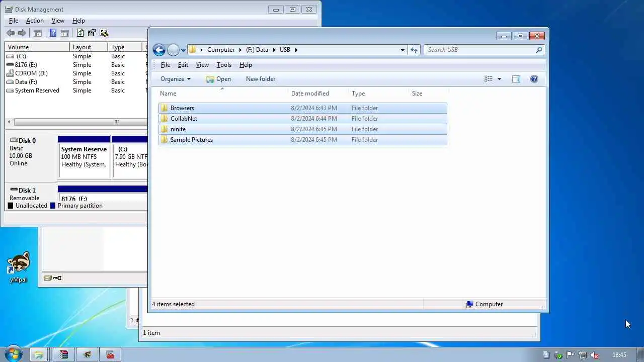Click Computer in Explorer status bar
644x362 pixels.
click(484, 304)
